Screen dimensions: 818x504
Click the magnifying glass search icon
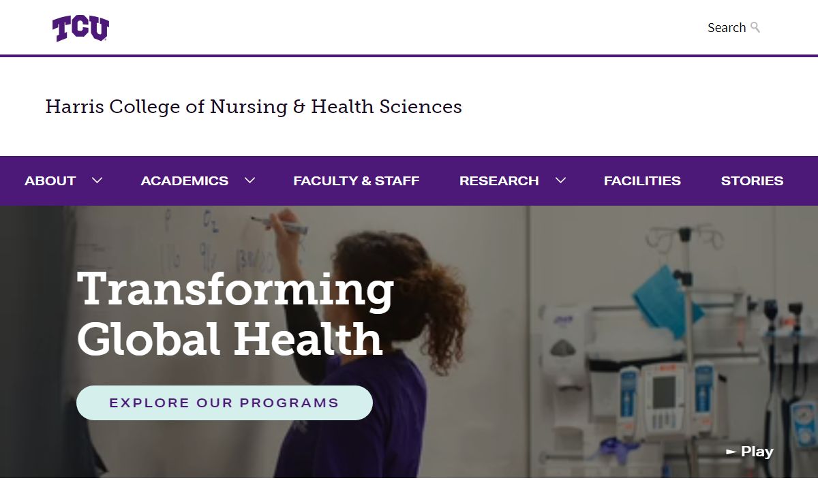pos(755,27)
